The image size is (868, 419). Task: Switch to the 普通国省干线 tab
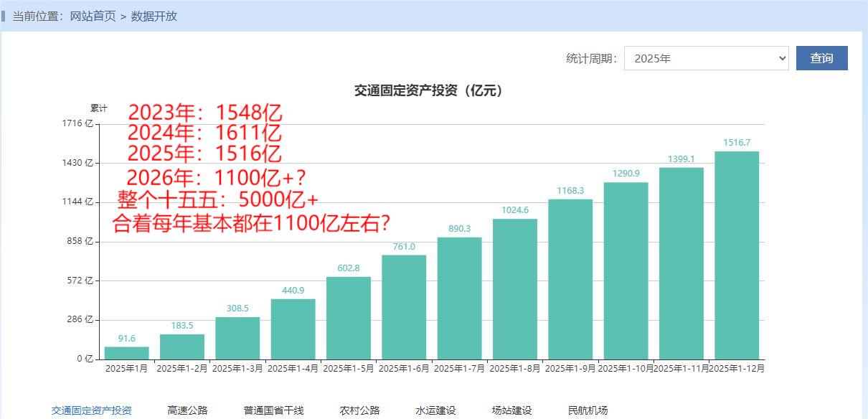click(273, 410)
